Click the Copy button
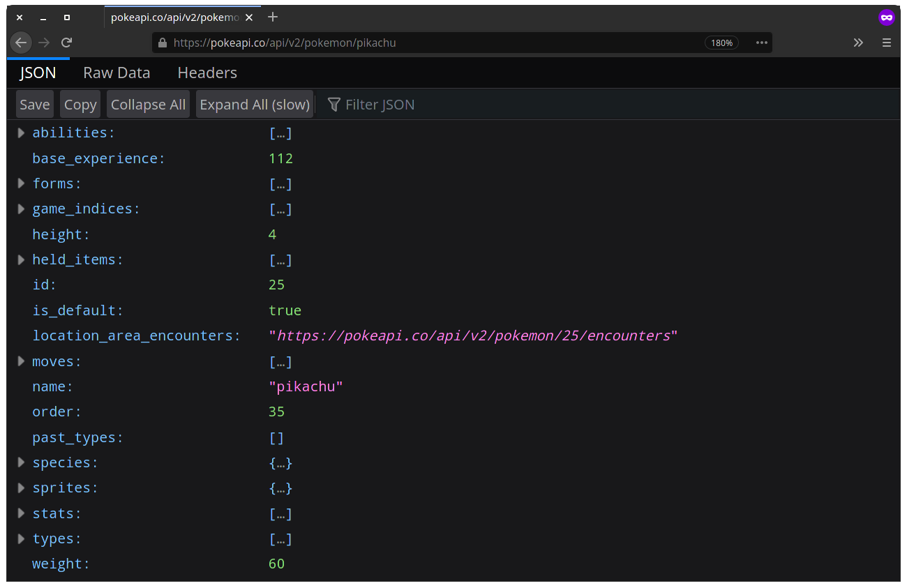The width and height of the screenshot is (907, 588). pyautogui.click(x=80, y=105)
